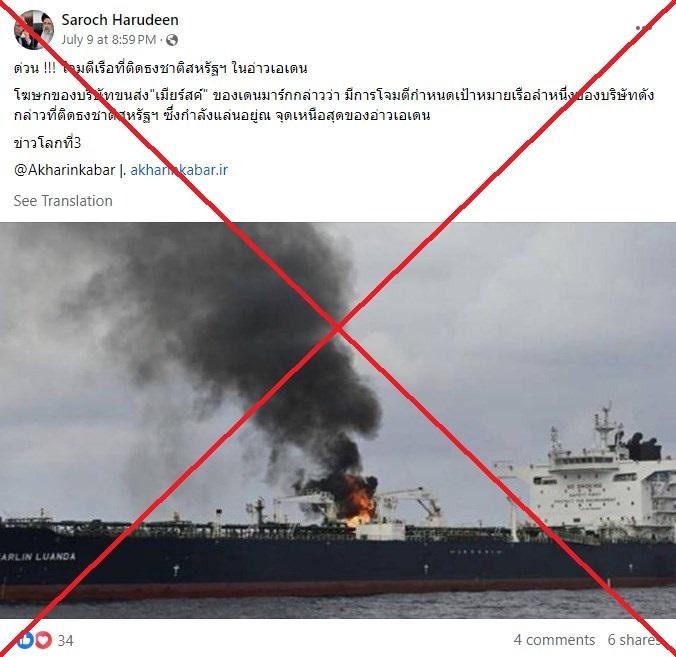Follow the akharinkabar.ir link
The width and height of the screenshot is (676, 657).
179,170
